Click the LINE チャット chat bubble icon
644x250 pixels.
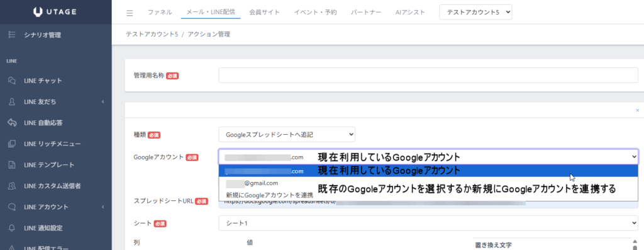(12, 81)
